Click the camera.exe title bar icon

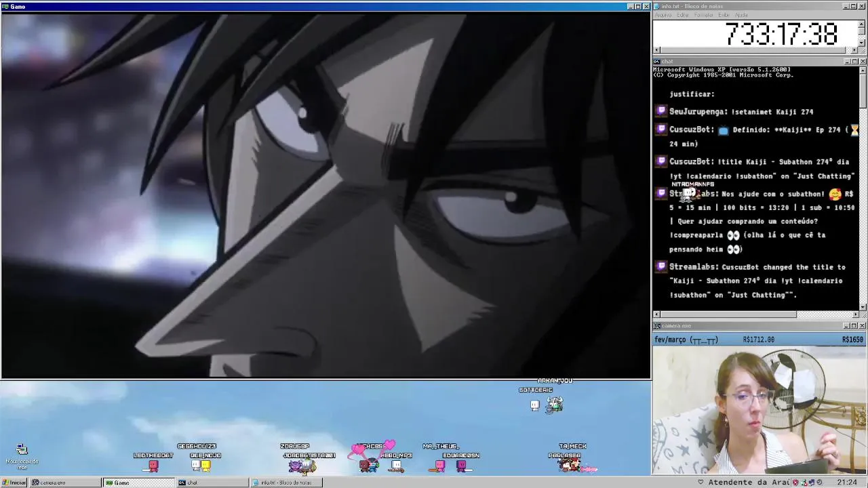pyautogui.click(x=657, y=325)
